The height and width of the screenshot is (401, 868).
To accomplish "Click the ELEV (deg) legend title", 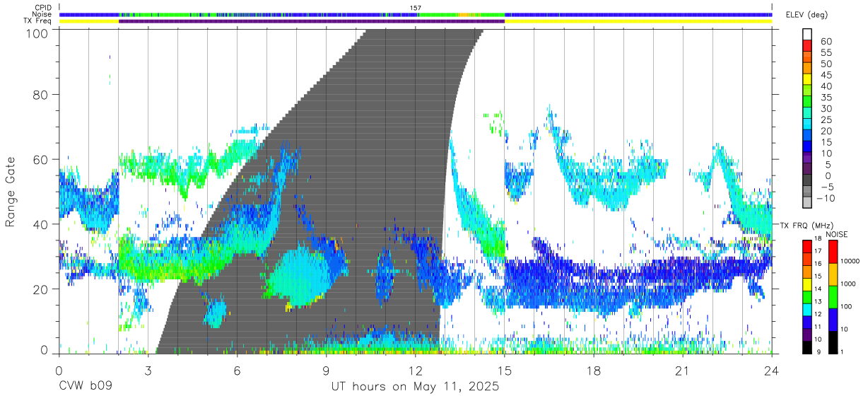I will pos(807,15).
